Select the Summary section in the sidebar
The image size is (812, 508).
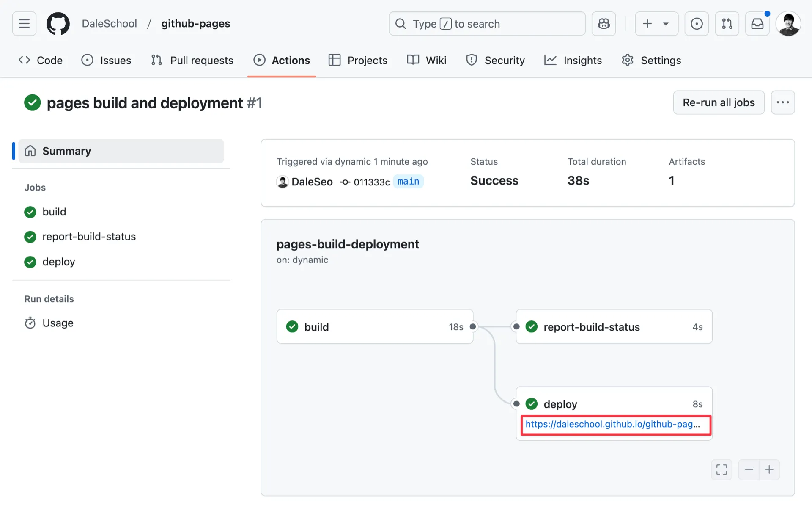(66, 151)
